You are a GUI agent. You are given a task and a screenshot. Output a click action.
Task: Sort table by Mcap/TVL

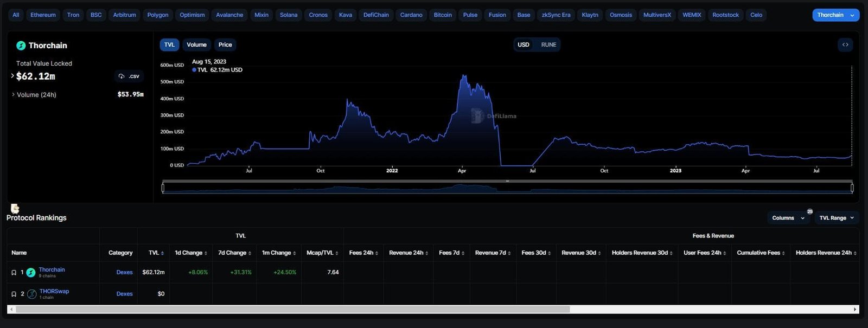coord(322,253)
